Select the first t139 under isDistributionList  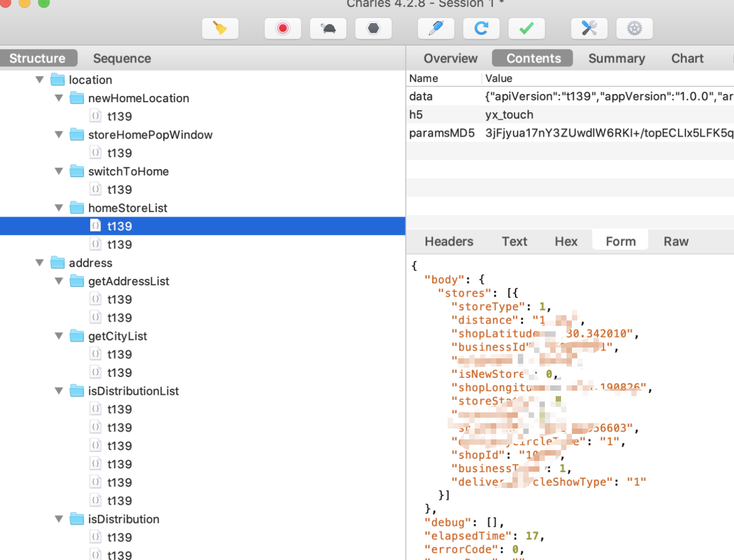119,409
